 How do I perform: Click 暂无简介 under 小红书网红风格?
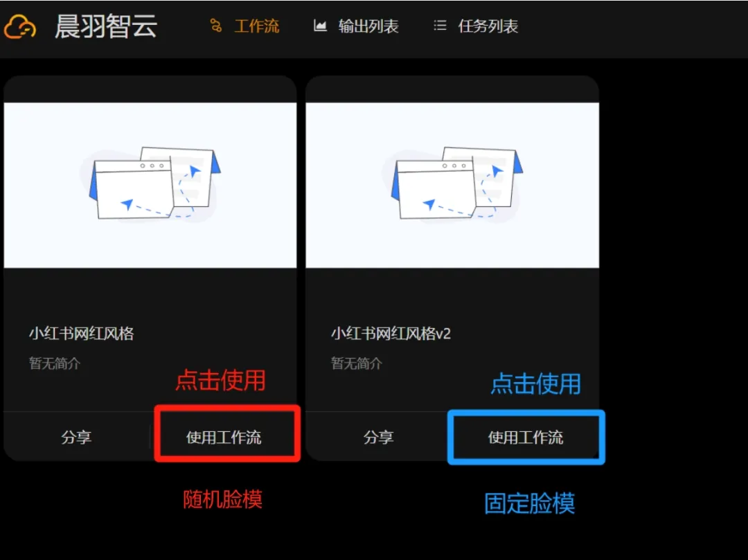click(x=55, y=363)
